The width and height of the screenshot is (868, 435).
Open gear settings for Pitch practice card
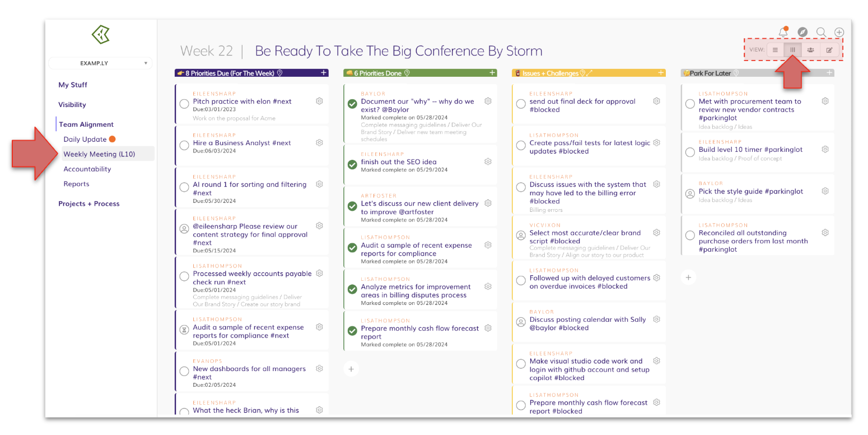coord(319,101)
